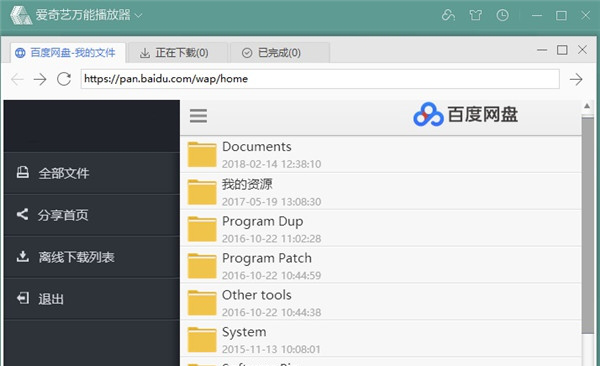Open the Documents folder icon
Image resolution: width=600 pixels, height=380 pixels.
tap(202, 154)
